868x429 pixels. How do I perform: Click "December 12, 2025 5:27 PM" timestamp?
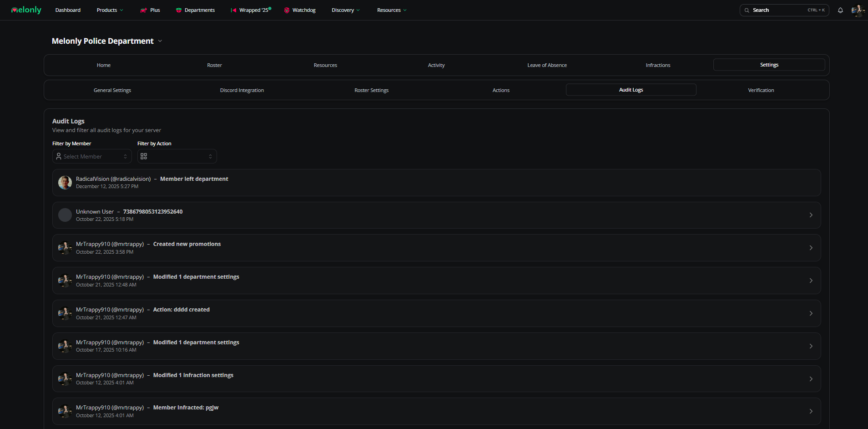click(x=107, y=186)
